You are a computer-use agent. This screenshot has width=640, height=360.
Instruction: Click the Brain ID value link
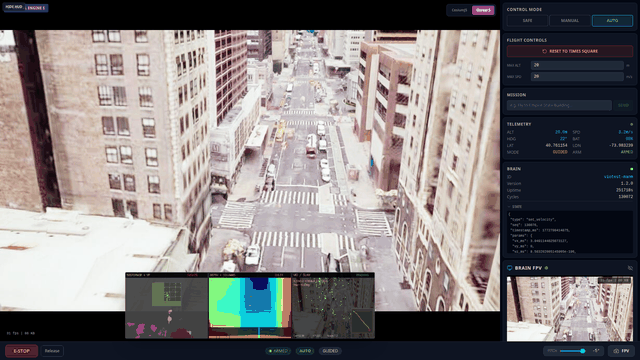tap(618, 177)
